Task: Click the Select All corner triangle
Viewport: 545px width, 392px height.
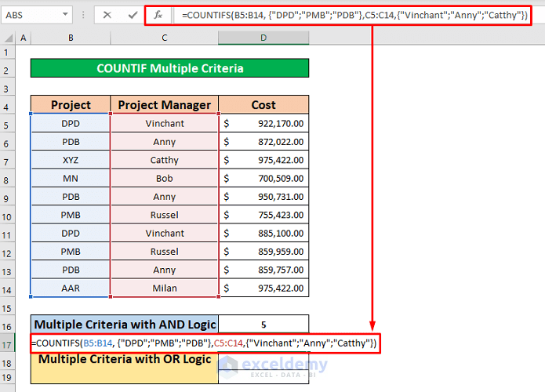Action: tap(8, 38)
